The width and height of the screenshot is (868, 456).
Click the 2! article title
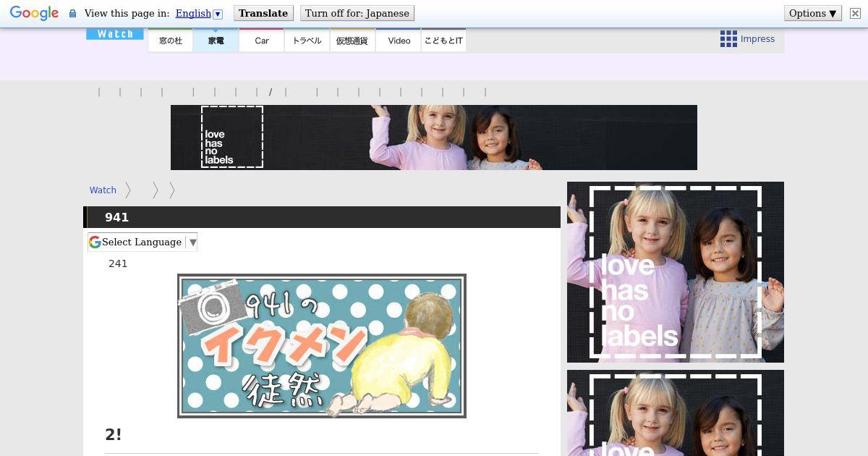[x=114, y=434]
